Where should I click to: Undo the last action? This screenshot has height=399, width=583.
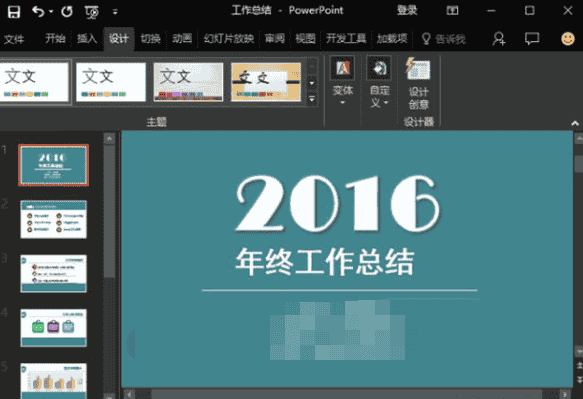(38, 12)
